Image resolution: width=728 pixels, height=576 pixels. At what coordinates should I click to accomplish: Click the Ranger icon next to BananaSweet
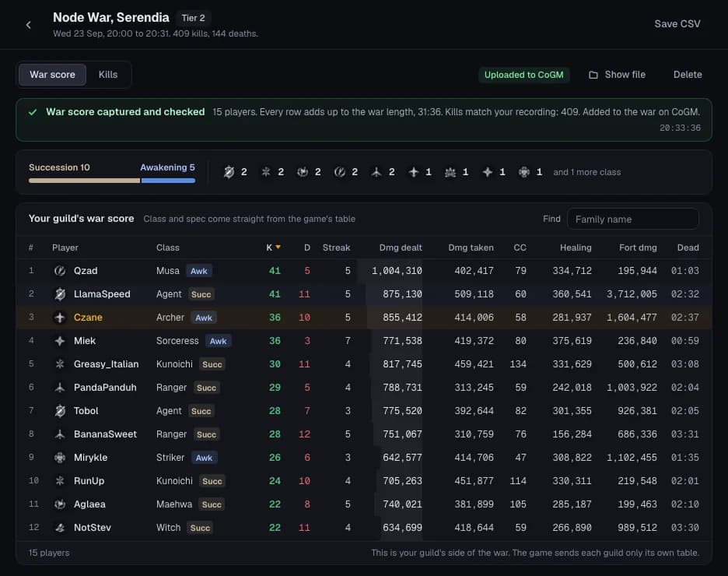(x=60, y=434)
